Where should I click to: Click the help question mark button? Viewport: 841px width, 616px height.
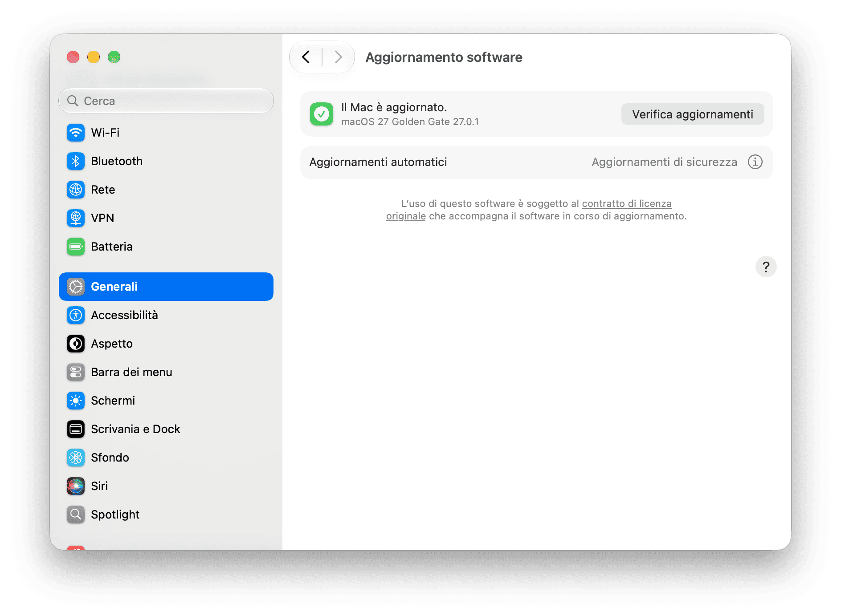766,267
